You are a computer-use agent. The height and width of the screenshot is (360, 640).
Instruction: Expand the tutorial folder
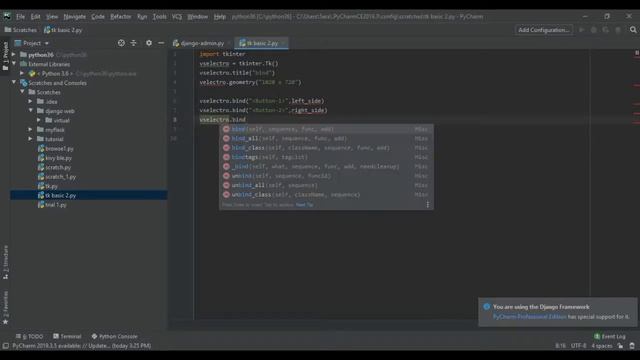(x=31, y=139)
